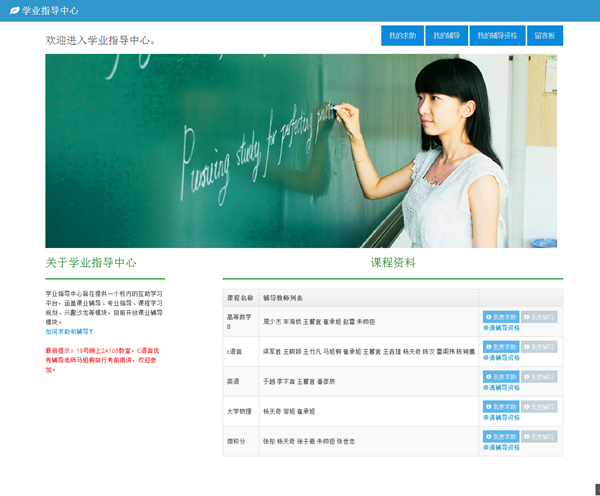
Task: Click 我要辅导 for C语言 course
Action: pos(539,347)
